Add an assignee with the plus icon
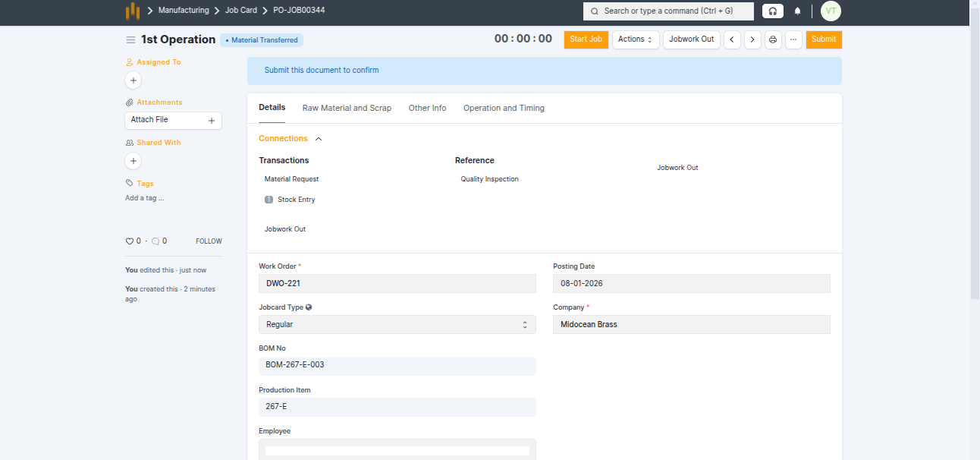 pyautogui.click(x=133, y=80)
